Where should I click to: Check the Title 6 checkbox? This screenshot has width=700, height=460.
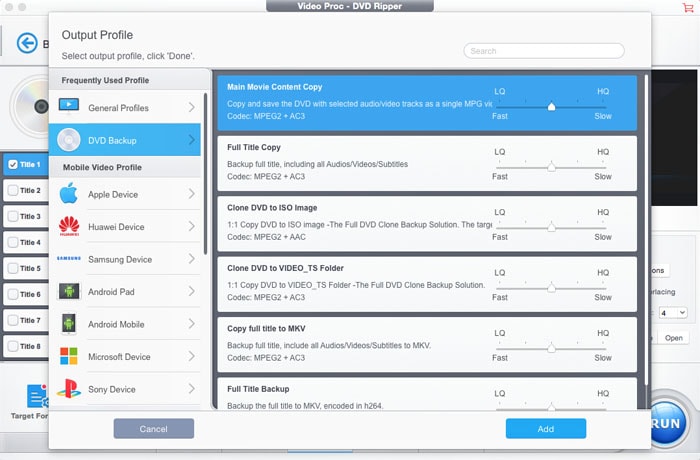point(13,294)
